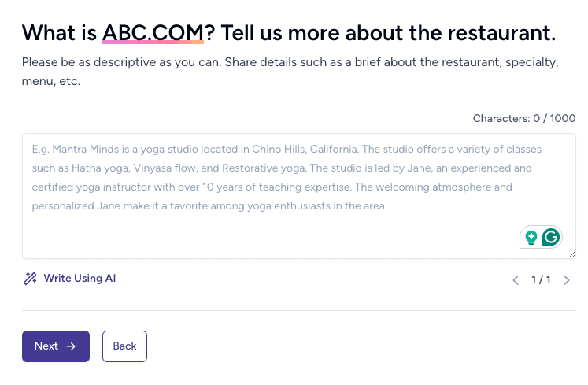Go back with the Back button

point(124,346)
